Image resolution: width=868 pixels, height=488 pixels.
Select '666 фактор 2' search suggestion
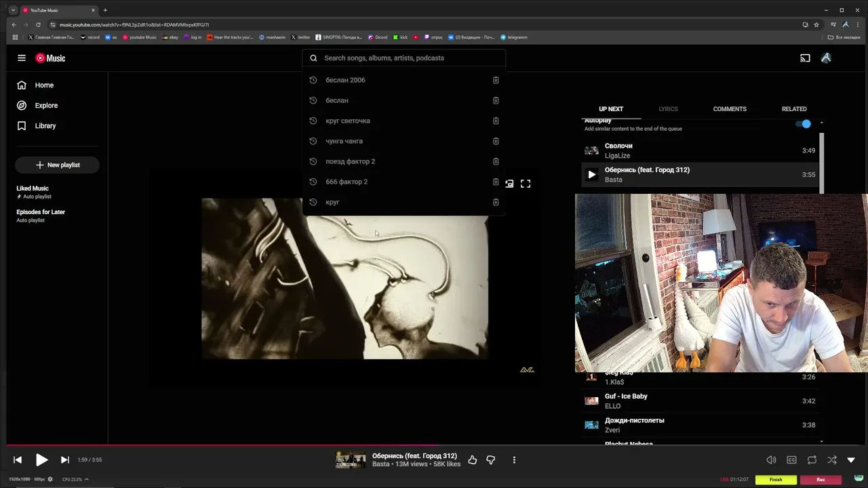347,182
